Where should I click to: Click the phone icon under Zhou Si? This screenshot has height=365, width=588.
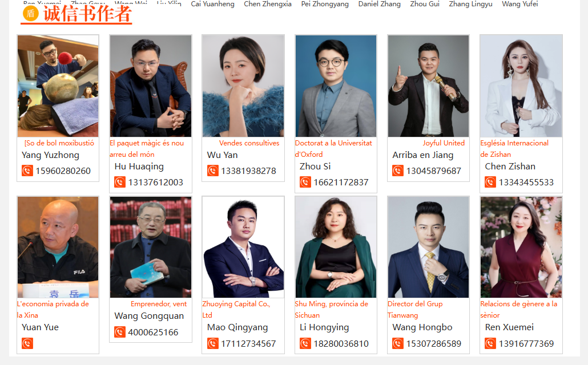click(x=305, y=182)
